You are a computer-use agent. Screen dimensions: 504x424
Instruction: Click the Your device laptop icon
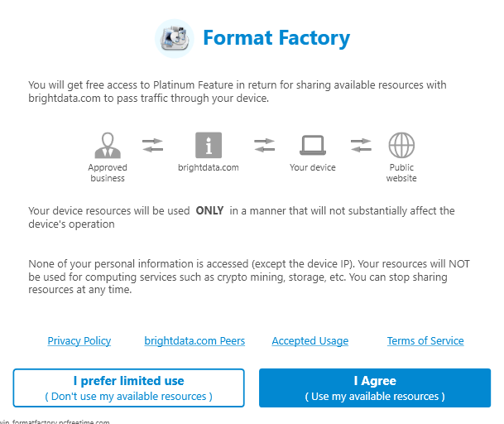(313, 145)
